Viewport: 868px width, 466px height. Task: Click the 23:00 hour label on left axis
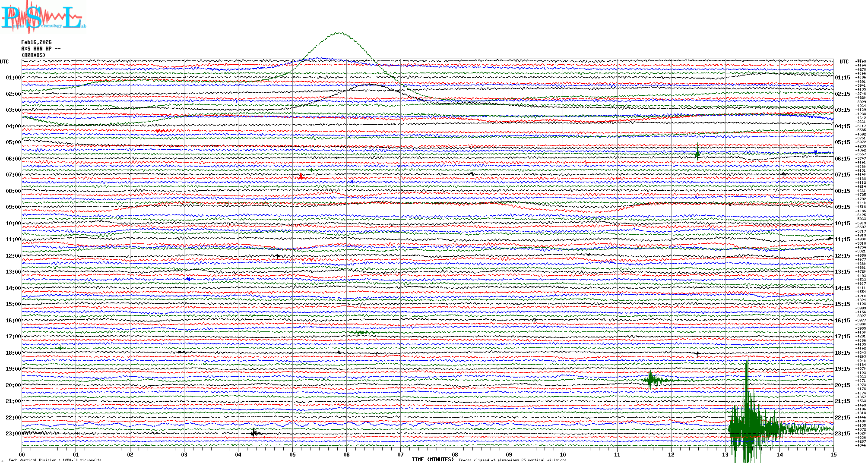[x=13, y=434]
